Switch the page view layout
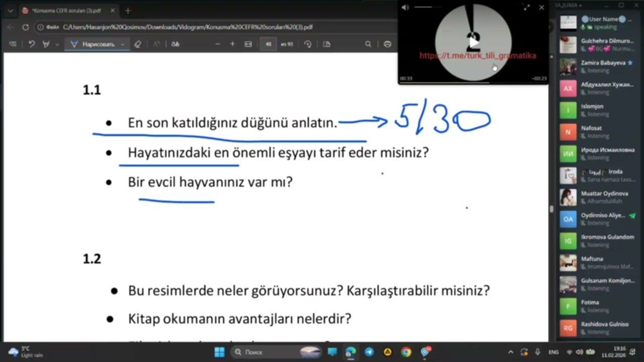This screenshot has height=362, width=644. [327, 44]
